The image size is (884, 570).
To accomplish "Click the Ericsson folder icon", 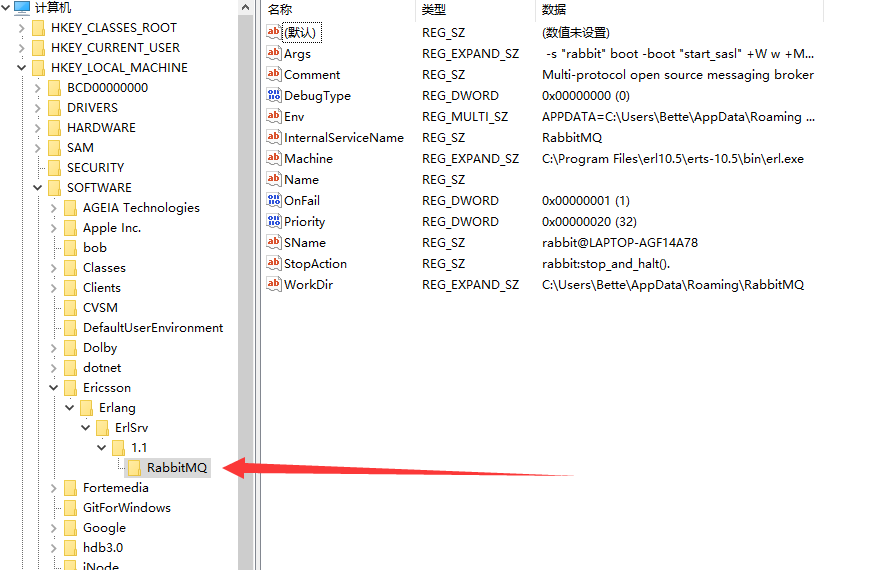I will point(70,387).
